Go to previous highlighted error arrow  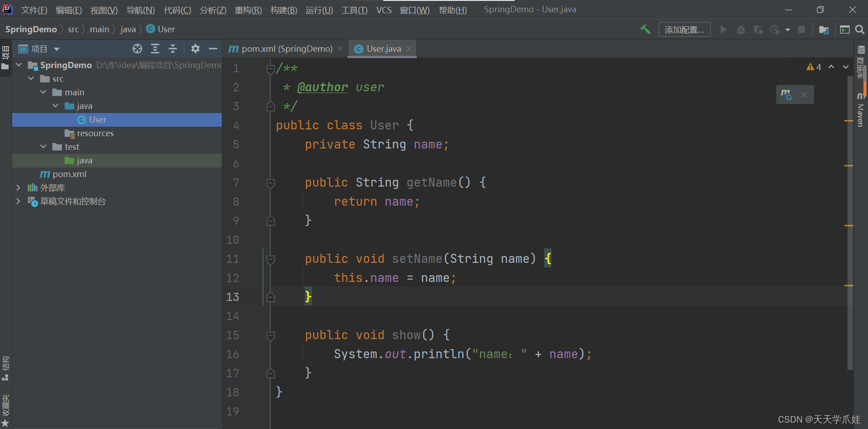click(x=831, y=67)
